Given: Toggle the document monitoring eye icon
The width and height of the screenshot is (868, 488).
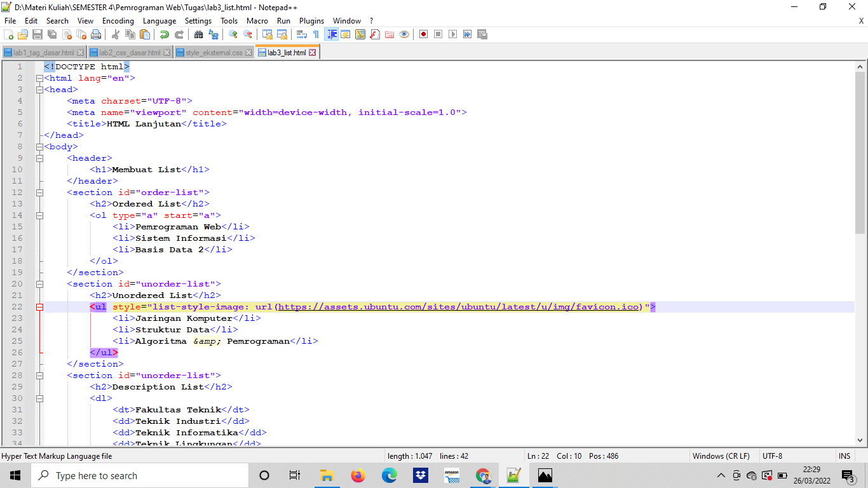Looking at the screenshot, I should [404, 34].
